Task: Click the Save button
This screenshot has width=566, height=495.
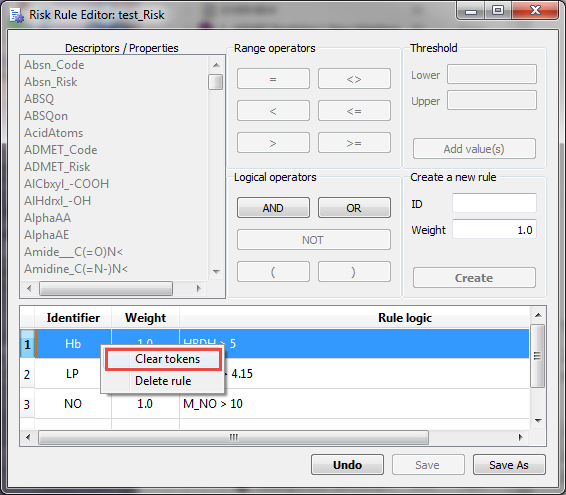Action: (428, 465)
